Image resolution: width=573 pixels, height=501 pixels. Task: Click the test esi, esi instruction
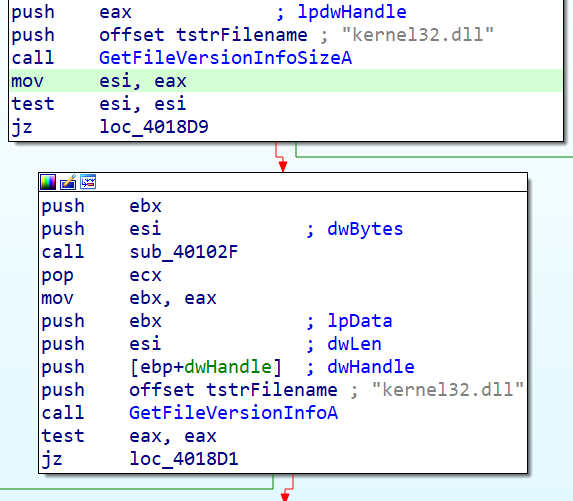click(99, 104)
